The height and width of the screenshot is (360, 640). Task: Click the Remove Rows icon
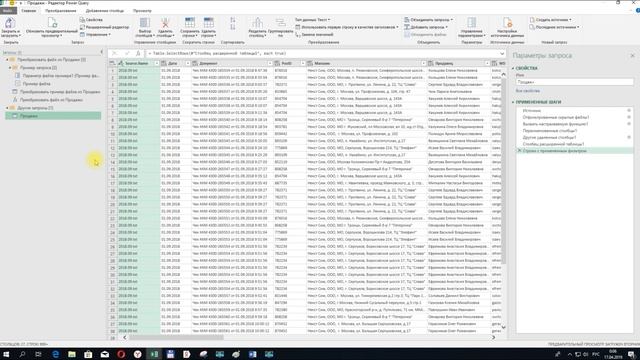click(209, 23)
